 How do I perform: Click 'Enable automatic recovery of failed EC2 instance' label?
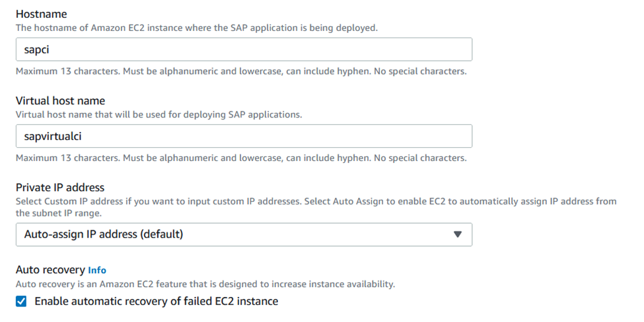pos(156,302)
